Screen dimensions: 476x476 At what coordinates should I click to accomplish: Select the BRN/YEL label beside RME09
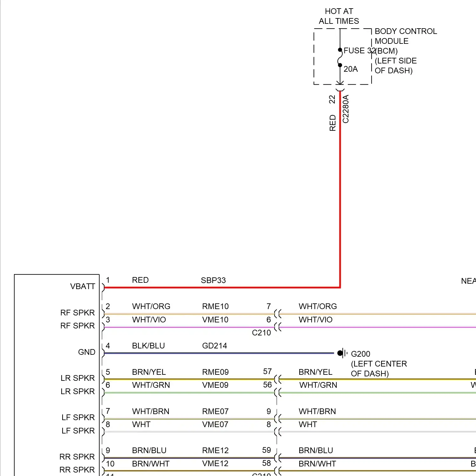[149, 372]
